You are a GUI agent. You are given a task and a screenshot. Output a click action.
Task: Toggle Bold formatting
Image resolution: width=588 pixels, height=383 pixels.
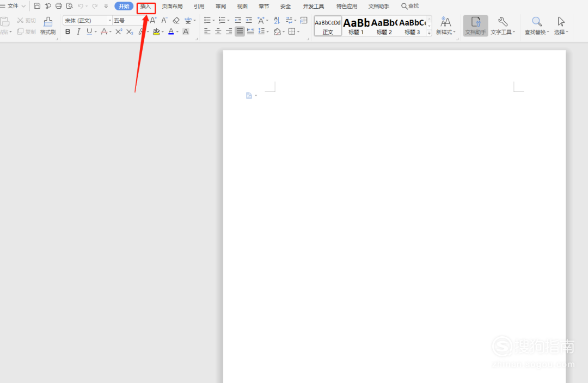click(68, 32)
